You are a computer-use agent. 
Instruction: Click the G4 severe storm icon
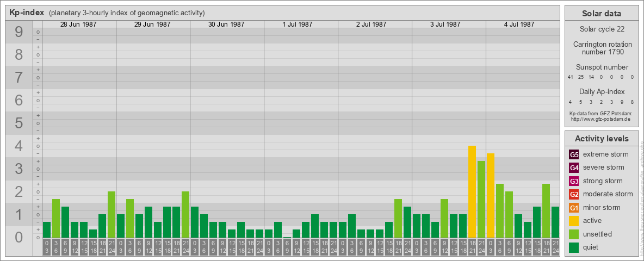[x=574, y=167]
